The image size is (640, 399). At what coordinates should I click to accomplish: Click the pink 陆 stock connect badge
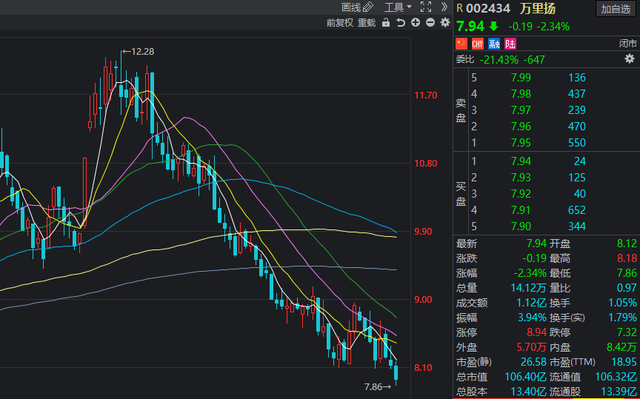coord(510,43)
